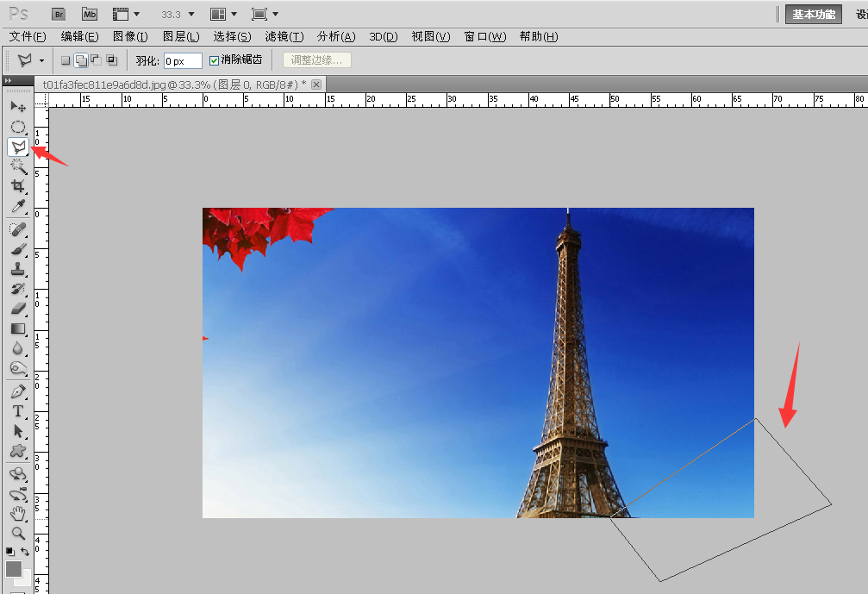
Task: Select the Horizontal Type tool
Action: click(x=17, y=411)
